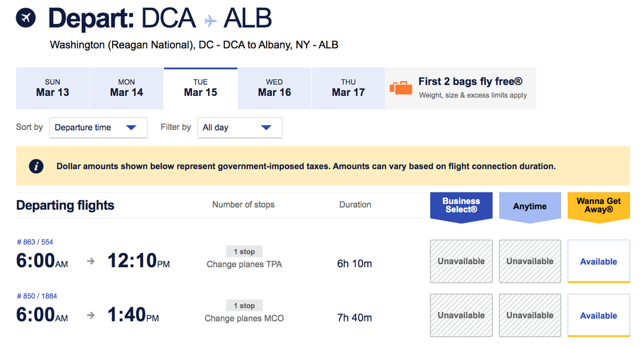Image resolution: width=644 pixels, height=347 pixels.
Task: Select Available Wanna Get Away fare for 12:10PM arrival
Action: [599, 261]
